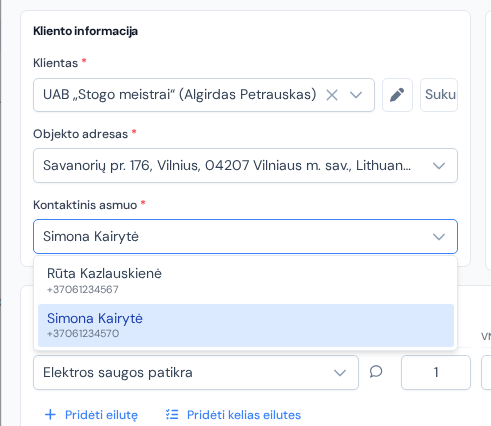Click the Suku button next to the pencil

(439, 95)
